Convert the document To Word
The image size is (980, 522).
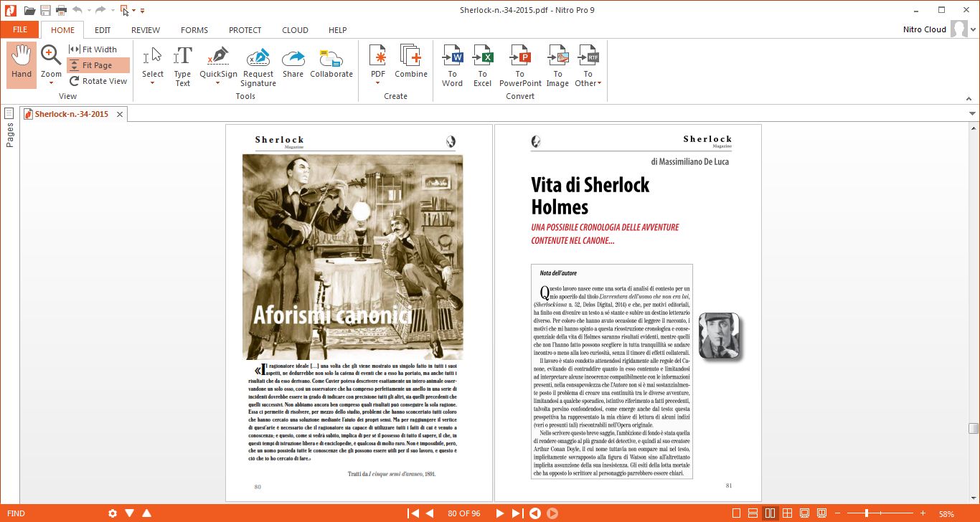click(x=452, y=67)
